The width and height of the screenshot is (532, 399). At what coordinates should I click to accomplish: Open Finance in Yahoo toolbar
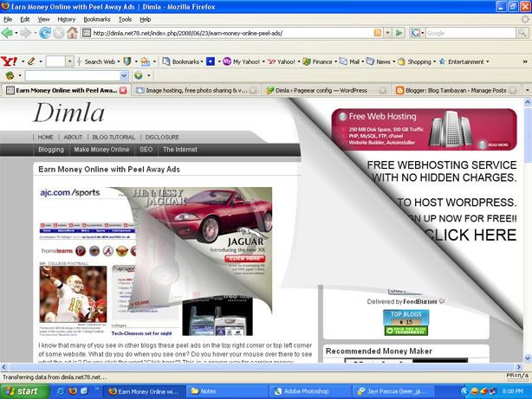click(x=318, y=61)
